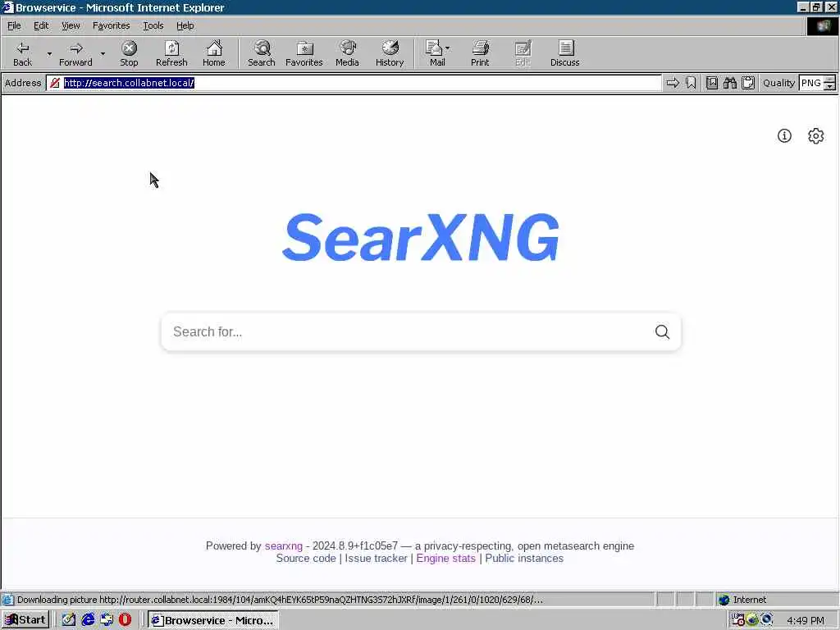840x630 pixels.
Task: Launch Internet Explorer from the quick launch bar
Action: (88, 620)
